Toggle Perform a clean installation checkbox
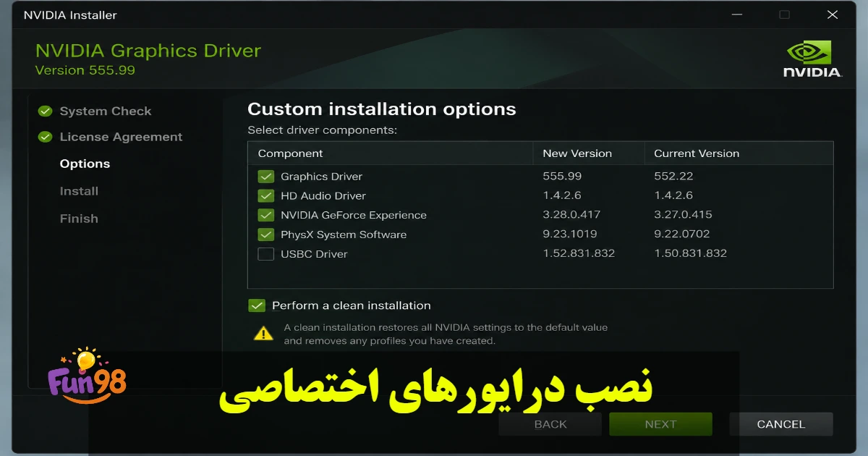Image resolution: width=868 pixels, height=456 pixels. [257, 305]
